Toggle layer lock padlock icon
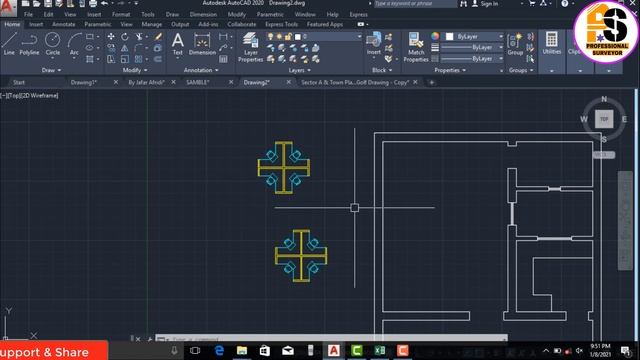Viewport: 640px width, 360px height. [288, 37]
